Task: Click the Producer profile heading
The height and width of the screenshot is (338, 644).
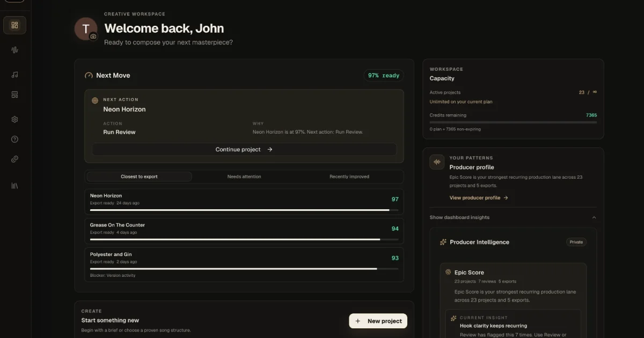Action: (472, 167)
